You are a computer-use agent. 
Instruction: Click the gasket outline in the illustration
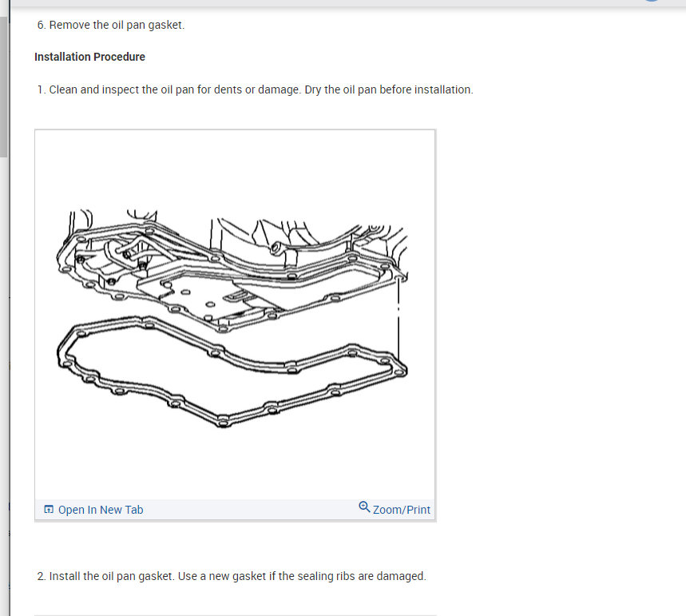point(232,372)
